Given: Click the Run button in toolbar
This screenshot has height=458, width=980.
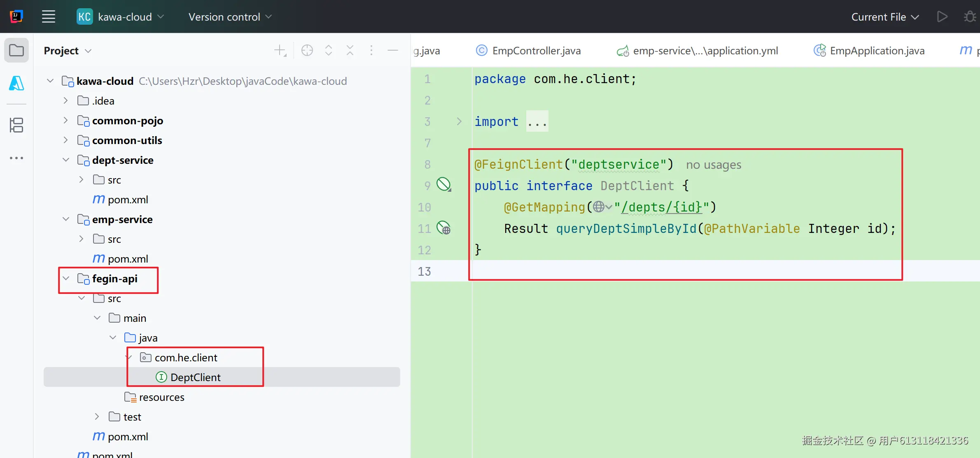Looking at the screenshot, I should click(x=942, y=17).
